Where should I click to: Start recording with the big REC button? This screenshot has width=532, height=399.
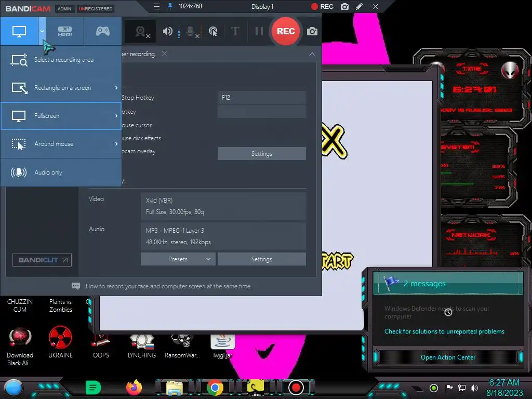point(286,31)
